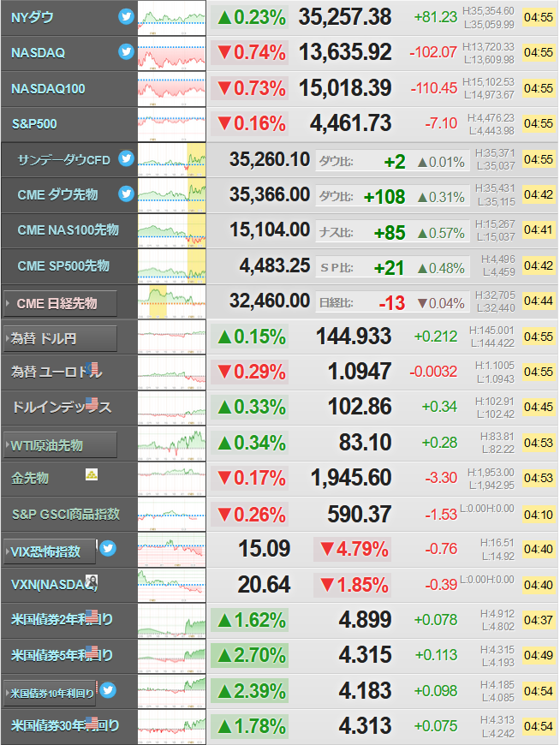Open the CME NAS100先物 label
Screen dimensions: 560x745
(x=68, y=230)
